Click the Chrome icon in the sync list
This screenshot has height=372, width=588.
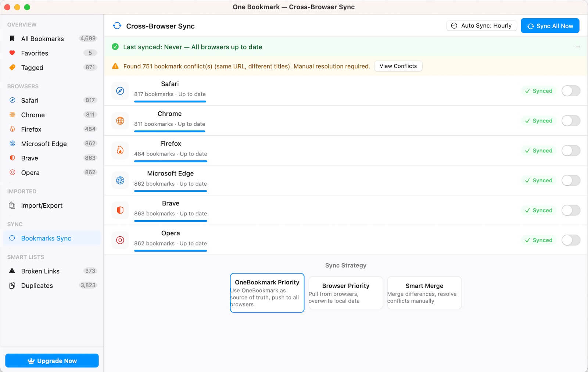[x=120, y=121]
